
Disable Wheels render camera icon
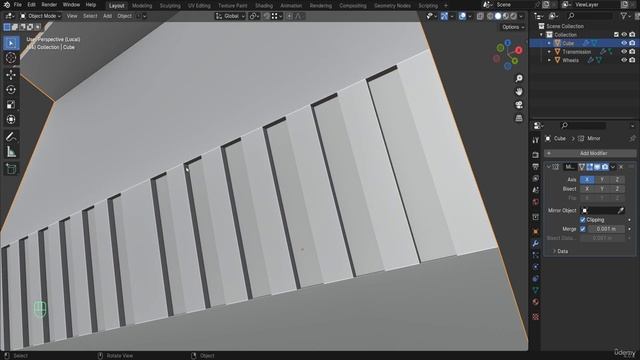click(632, 60)
